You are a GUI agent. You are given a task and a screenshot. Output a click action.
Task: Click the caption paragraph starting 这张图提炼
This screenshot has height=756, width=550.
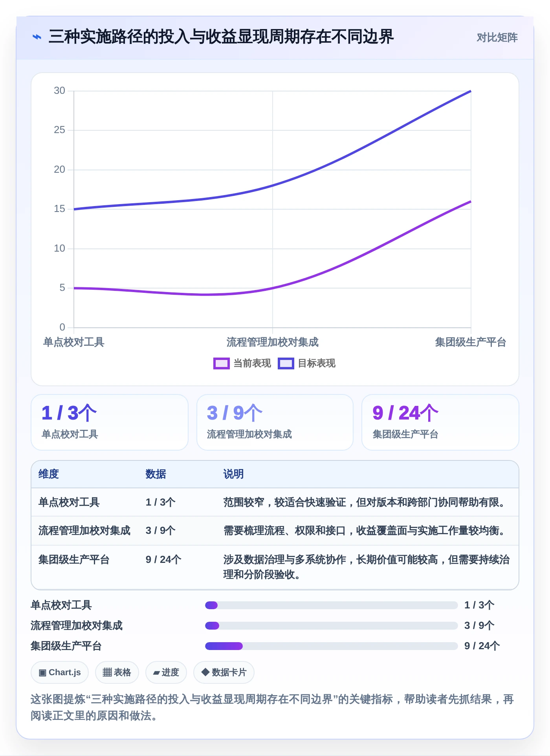pyautogui.click(x=272, y=707)
